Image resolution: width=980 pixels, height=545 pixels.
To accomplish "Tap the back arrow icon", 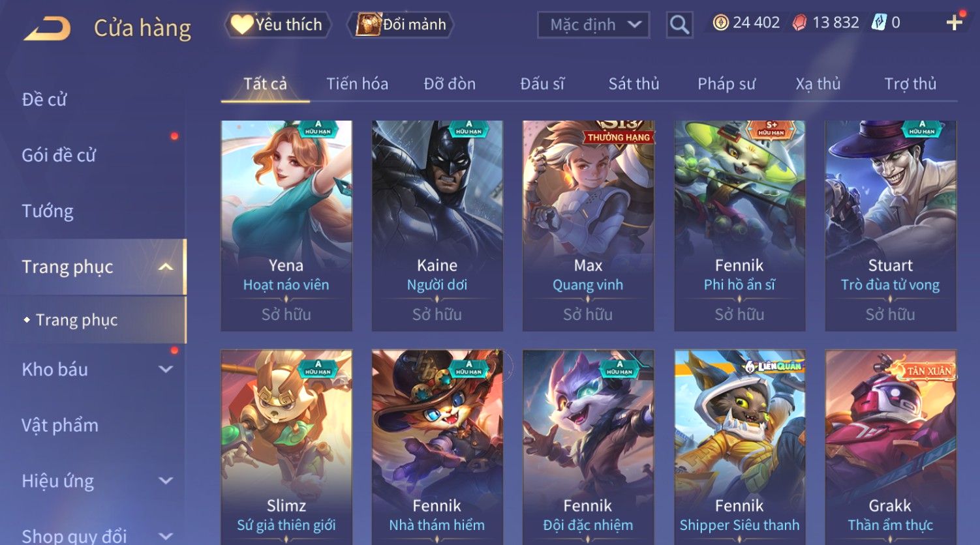I will 47,29.
